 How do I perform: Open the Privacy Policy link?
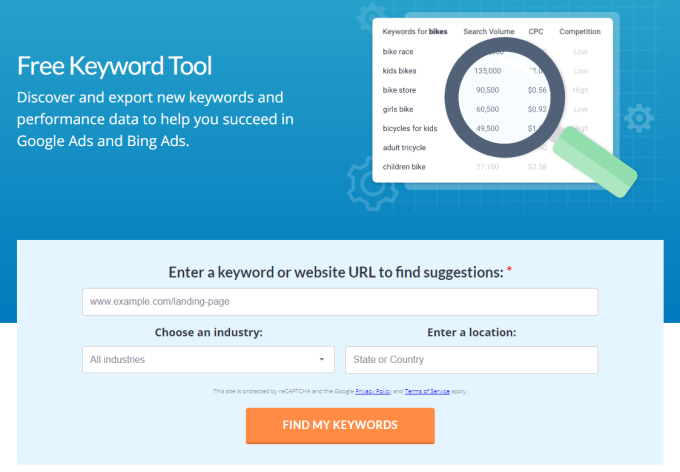click(373, 391)
